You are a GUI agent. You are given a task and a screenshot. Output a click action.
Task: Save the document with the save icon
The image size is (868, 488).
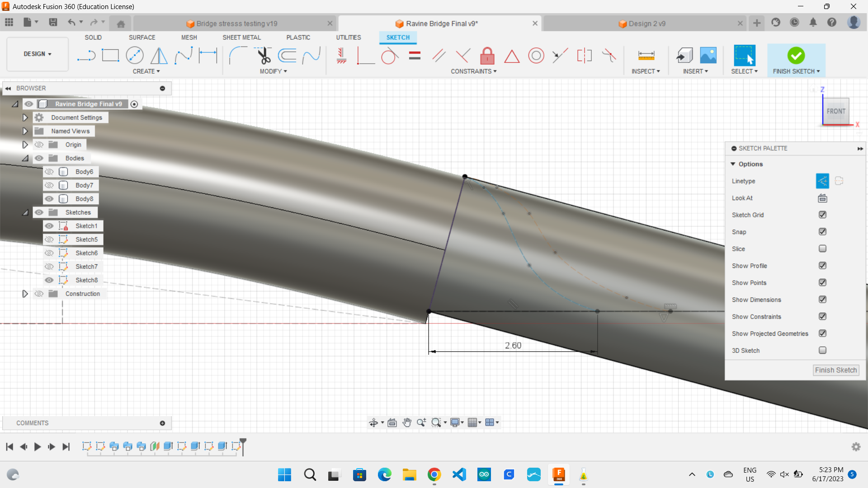[x=53, y=23]
